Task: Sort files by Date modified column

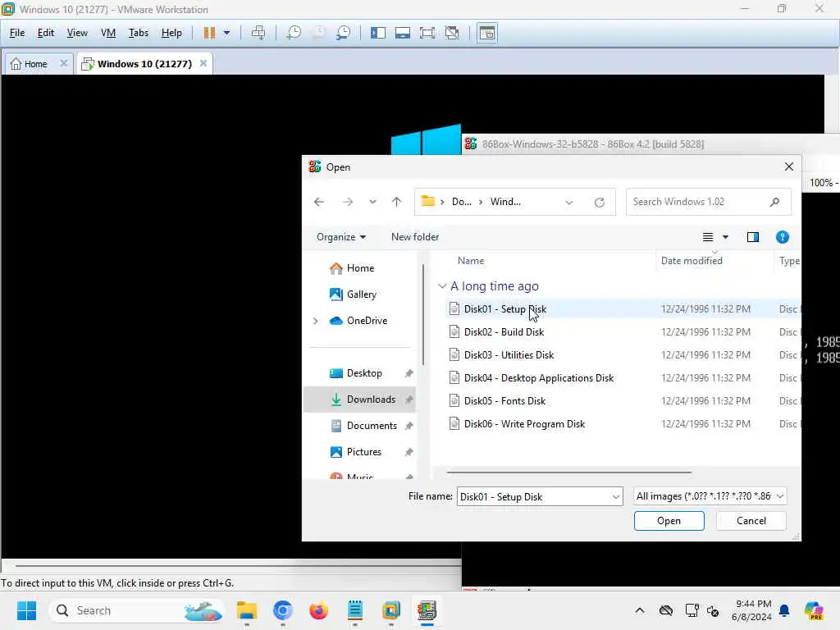Action: pyautogui.click(x=692, y=261)
